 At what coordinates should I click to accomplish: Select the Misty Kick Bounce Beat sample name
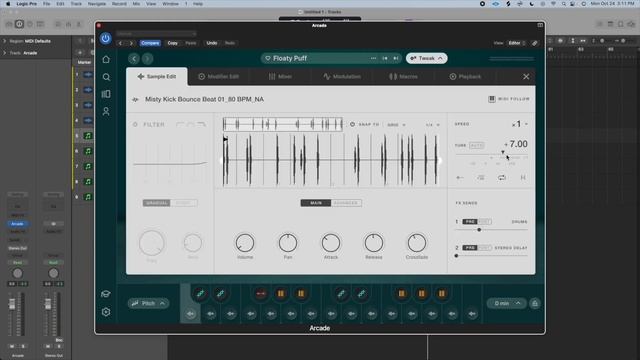[204, 99]
